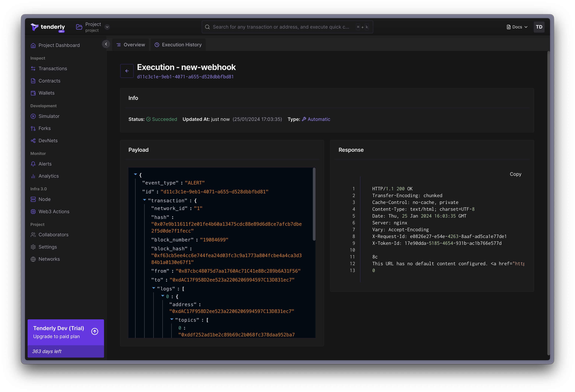
Task: Switch to the Execution History tab
Action: (x=178, y=45)
